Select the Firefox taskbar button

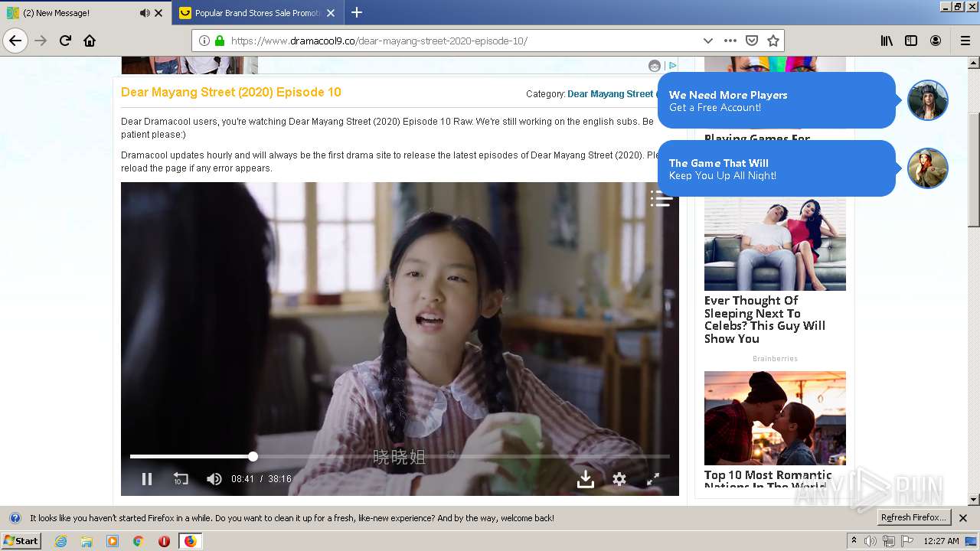(x=190, y=541)
